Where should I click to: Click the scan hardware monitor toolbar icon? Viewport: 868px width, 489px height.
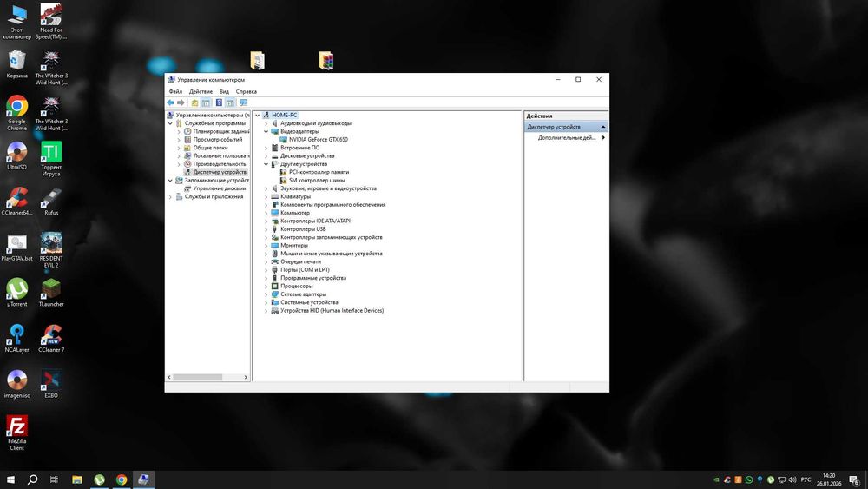(243, 102)
